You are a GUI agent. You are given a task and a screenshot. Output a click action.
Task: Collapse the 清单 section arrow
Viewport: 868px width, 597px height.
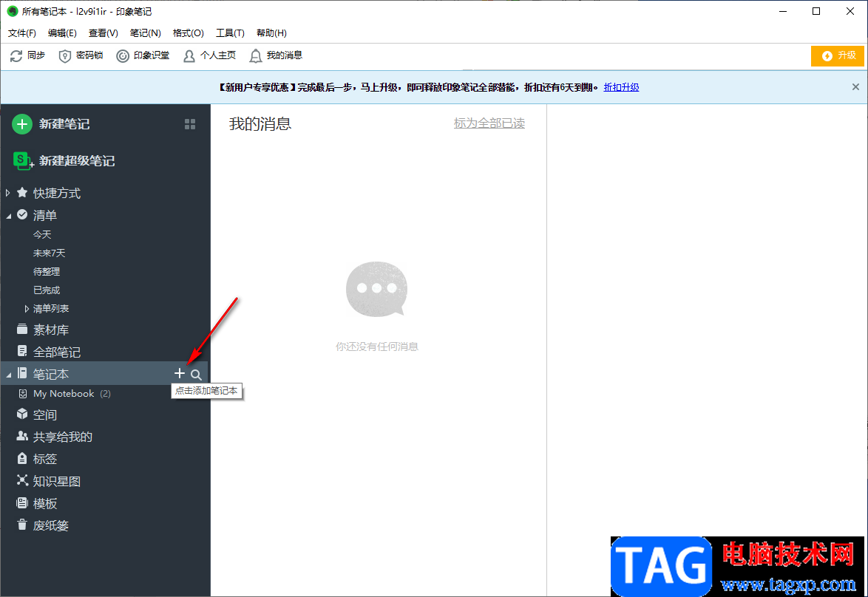coord(8,216)
